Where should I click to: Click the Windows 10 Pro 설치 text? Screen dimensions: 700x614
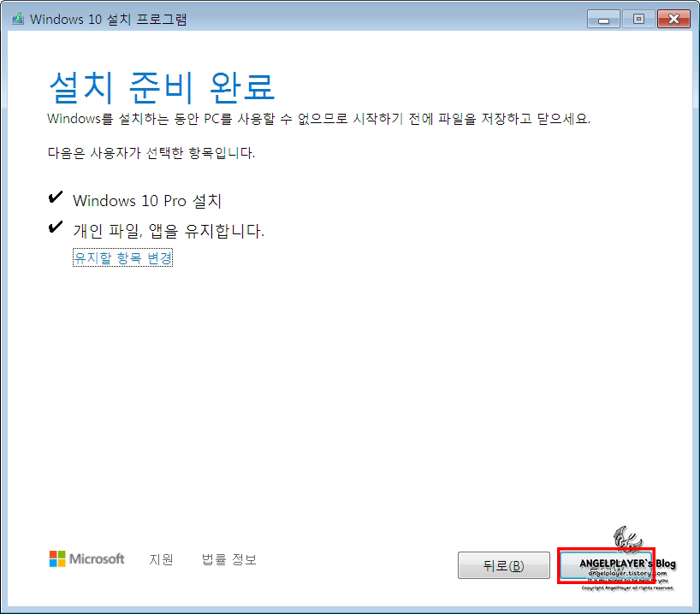(x=147, y=201)
